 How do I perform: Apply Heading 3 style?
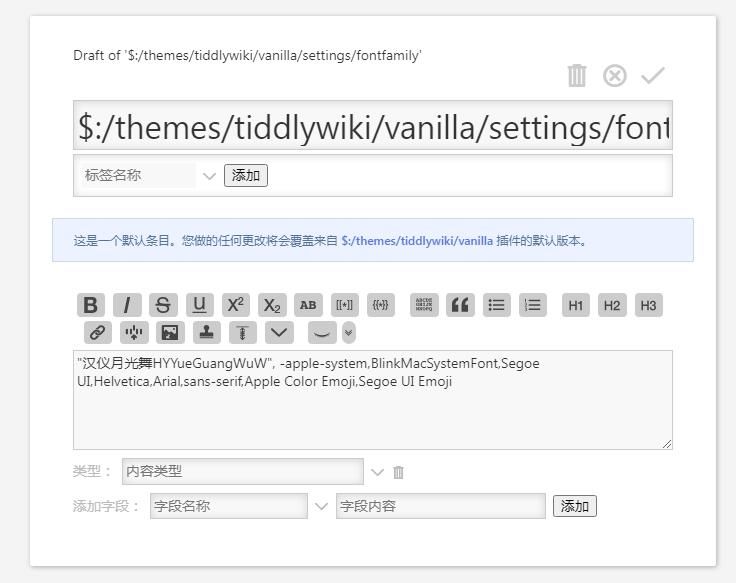tap(649, 305)
